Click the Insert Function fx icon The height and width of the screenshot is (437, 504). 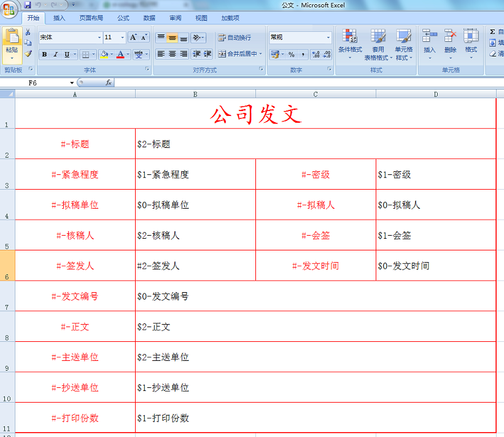(x=109, y=82)
